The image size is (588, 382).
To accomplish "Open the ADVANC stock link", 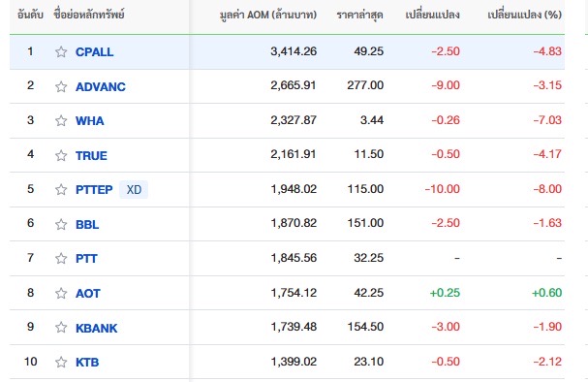I will (101, 86).
